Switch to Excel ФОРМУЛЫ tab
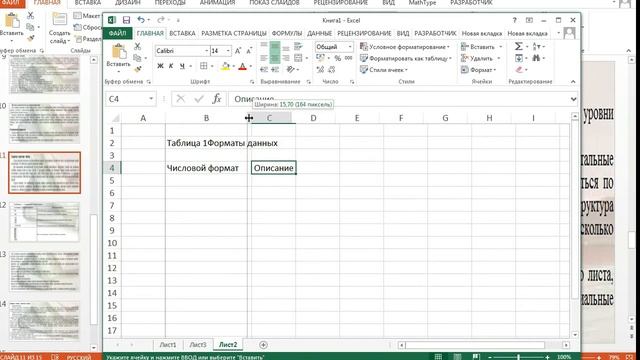The height and width of the screenshot is (360, 640). coord(287,33)
